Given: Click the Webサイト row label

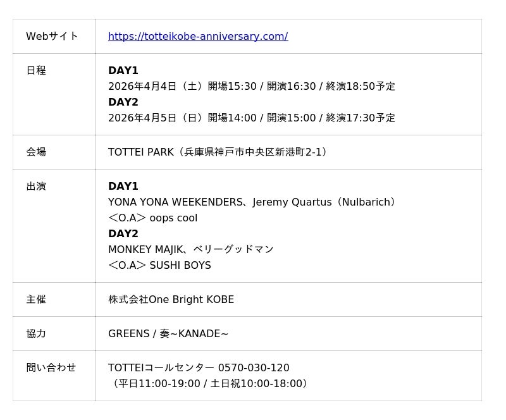Looking at the screenshot, I should [52, 37].
